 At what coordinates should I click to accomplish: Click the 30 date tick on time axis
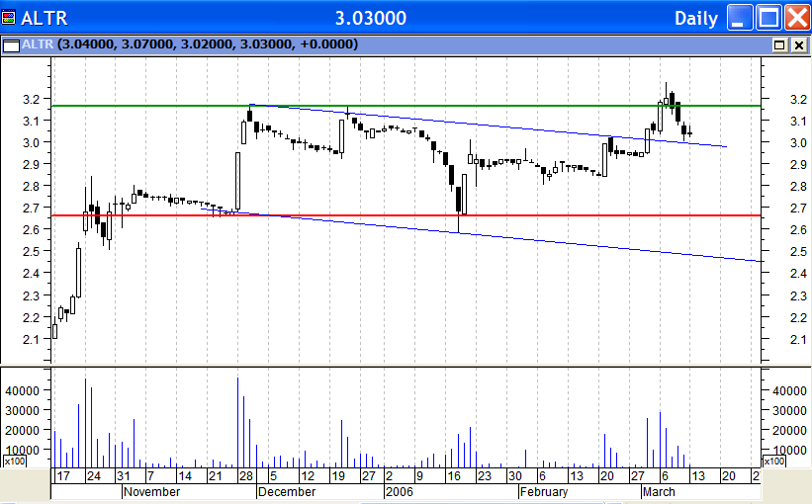(x=514, y=476)
